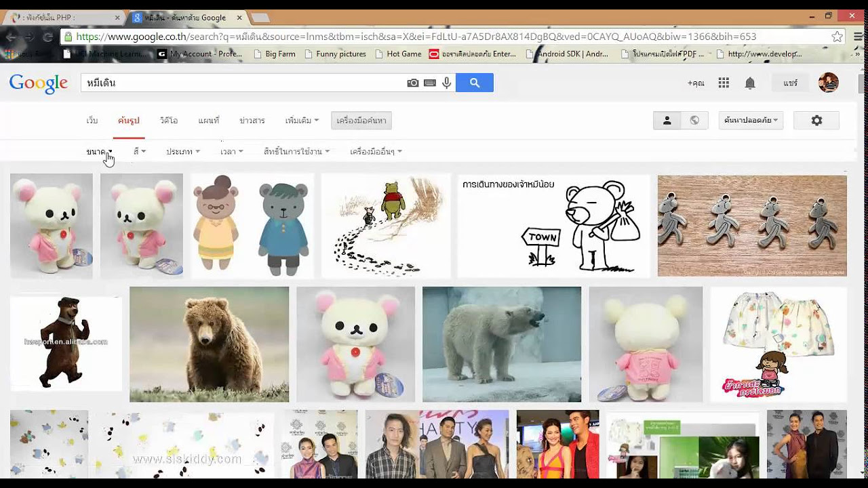The width and height of the screenshot is (868, 488).
Task: Open the floral skirt product image
Action: click(x=778, y=344)
